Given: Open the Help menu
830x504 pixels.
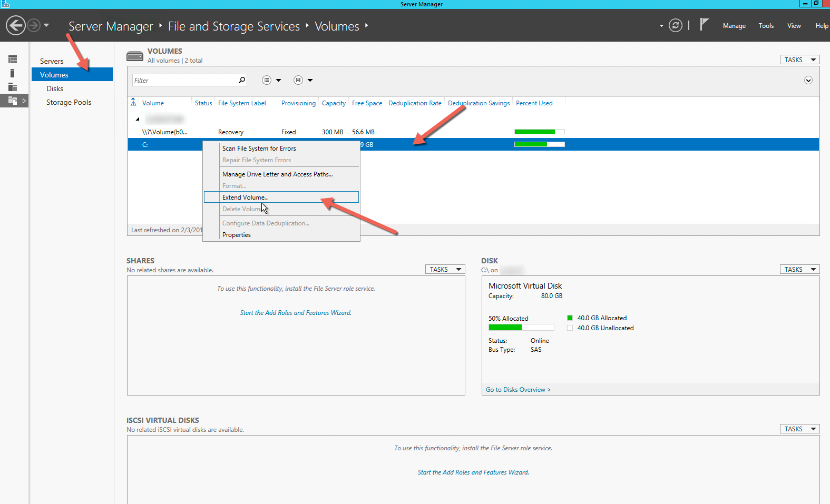Looking at the screenshot, I should [822, 26].
